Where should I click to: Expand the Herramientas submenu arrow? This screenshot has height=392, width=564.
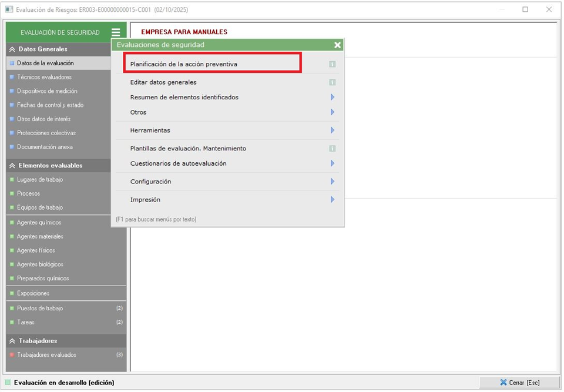(x=332, y=130)
